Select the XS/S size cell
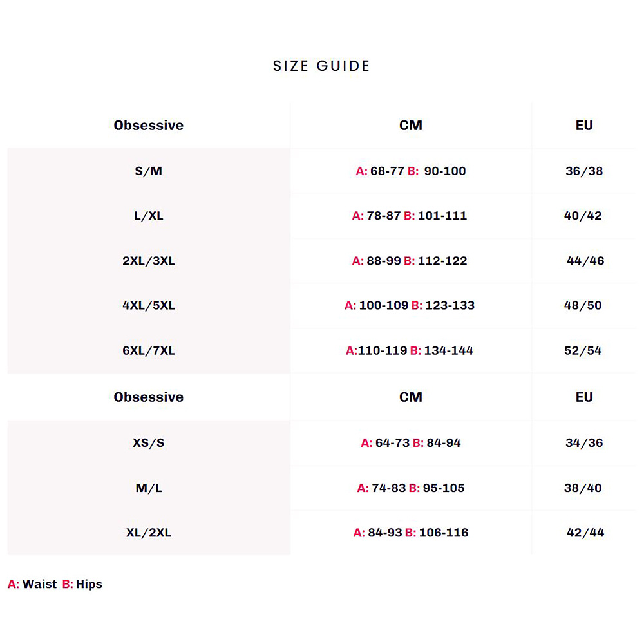The width and height of the screenshot is (644, 644). [149, 442]
